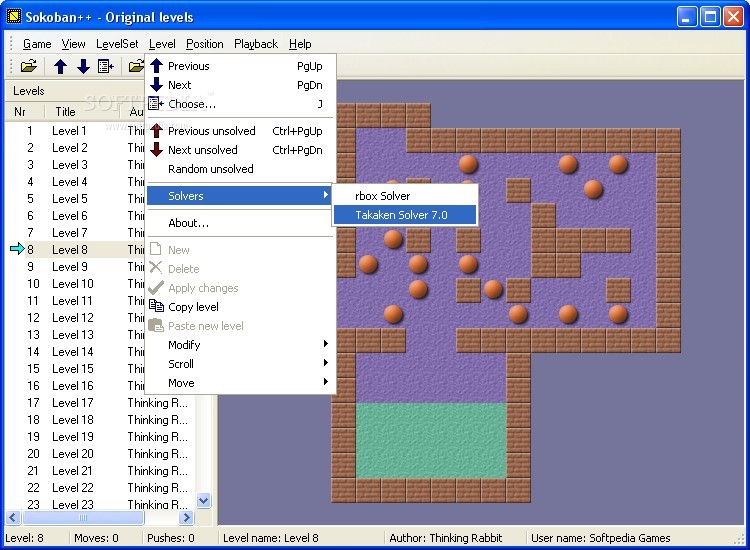
Task: Open the Game menu
Action: tap(37, 44)
